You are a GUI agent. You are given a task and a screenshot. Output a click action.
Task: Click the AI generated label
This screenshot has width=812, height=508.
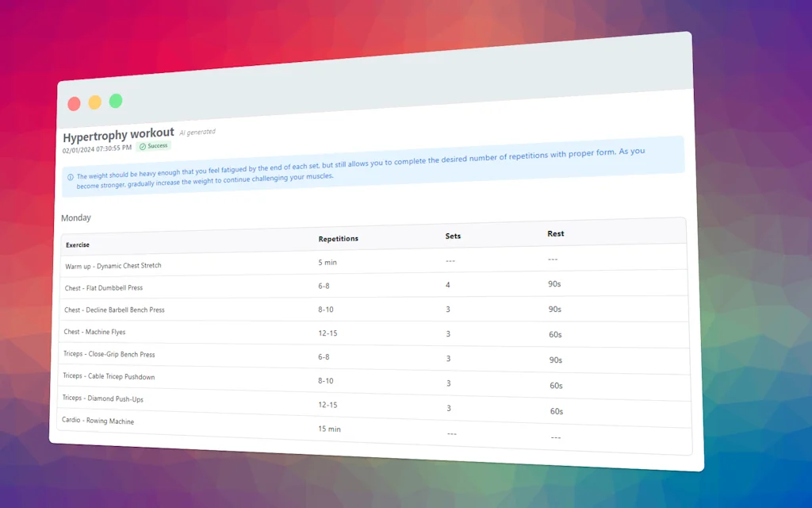click(x=197, y=133)
